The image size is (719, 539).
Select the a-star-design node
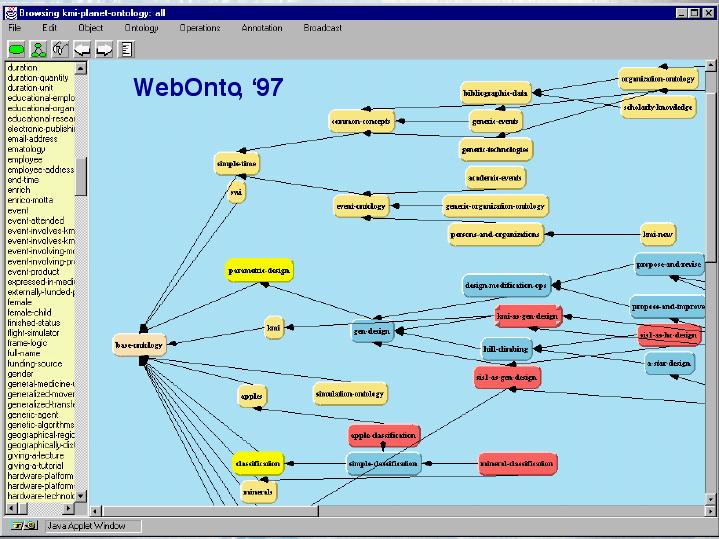(x=669, y=363)
